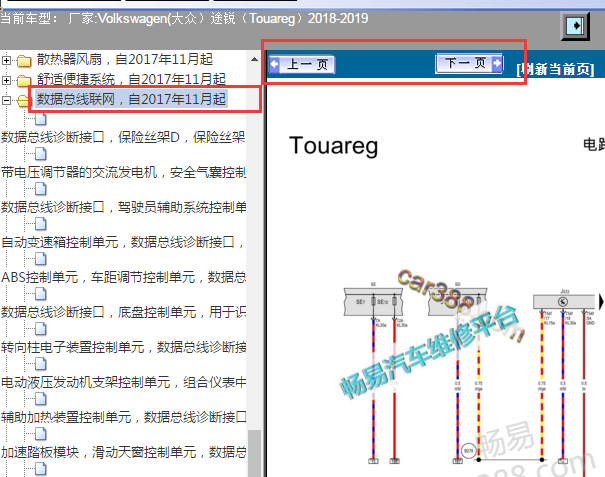Click document icon above ABS控制单元

coord(41,259)
